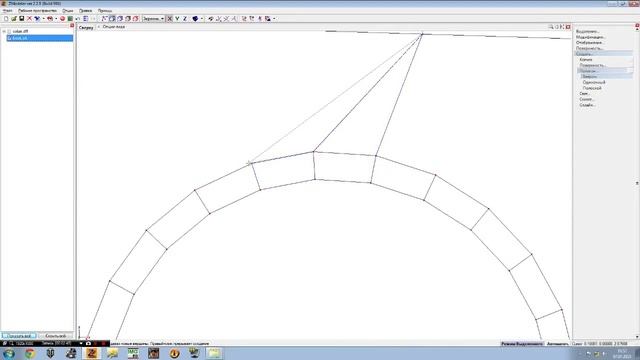
Task: Click the right button at bottom of tree panel
Action: coord(56,336)
